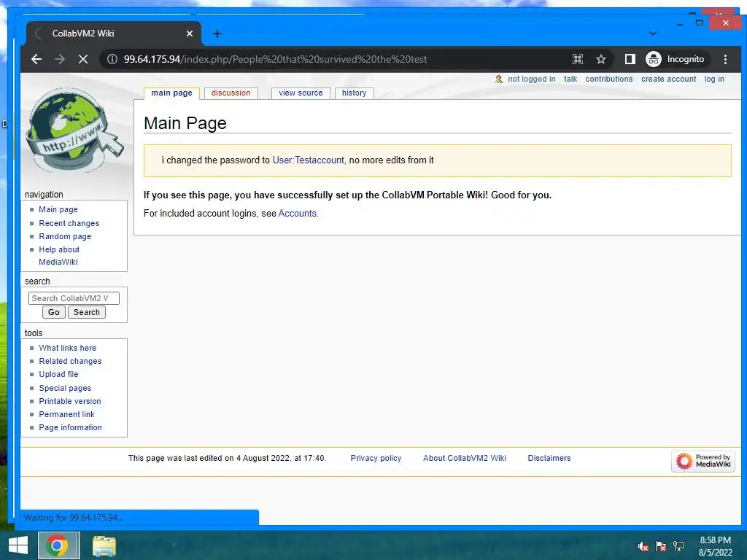Open the view source tab
The height and width of the screenshot is (560, 747).
pyautogui.click(x=301, y=93)
